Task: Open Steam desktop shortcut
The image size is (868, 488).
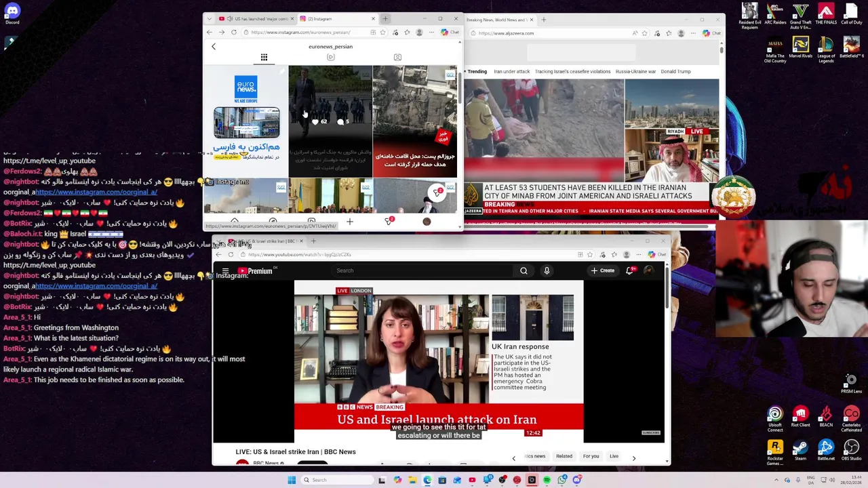Action: pyautogui.click(x=800, y=451)
